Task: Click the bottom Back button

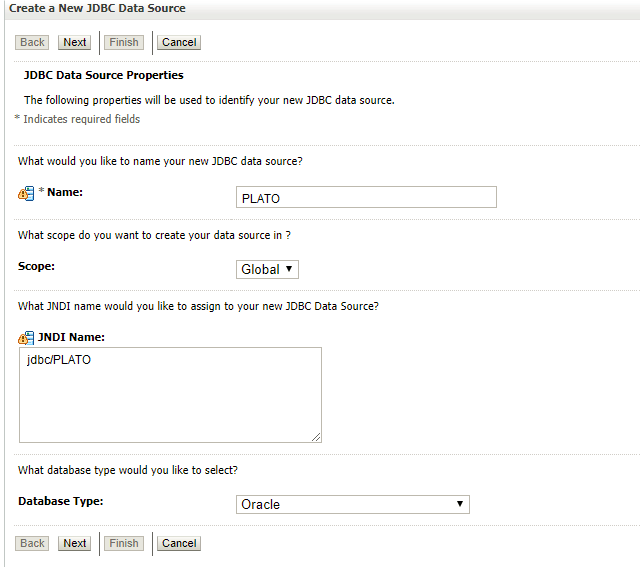Action: coord(33,543)
